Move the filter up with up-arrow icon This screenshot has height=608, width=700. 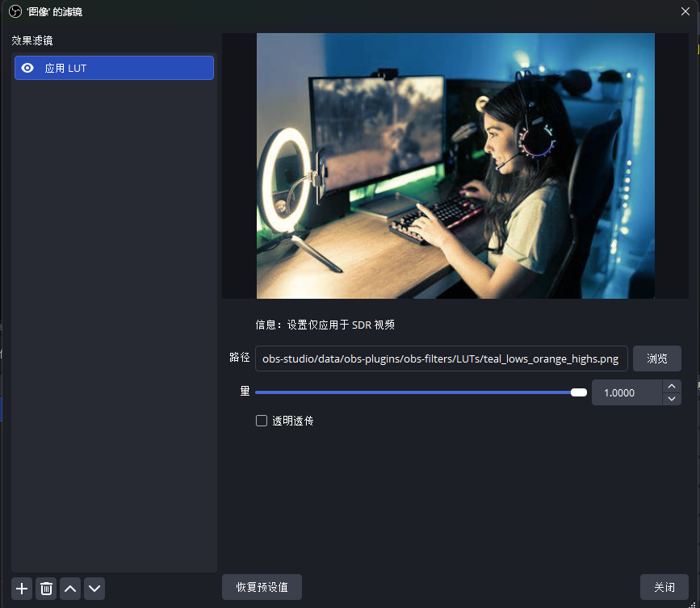click(x=70, y=589)
